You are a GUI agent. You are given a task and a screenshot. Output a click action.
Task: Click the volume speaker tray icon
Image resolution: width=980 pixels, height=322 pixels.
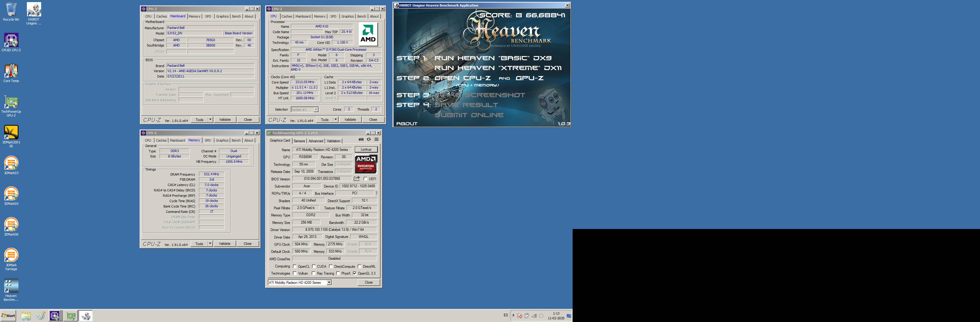(x=541, y=316)
